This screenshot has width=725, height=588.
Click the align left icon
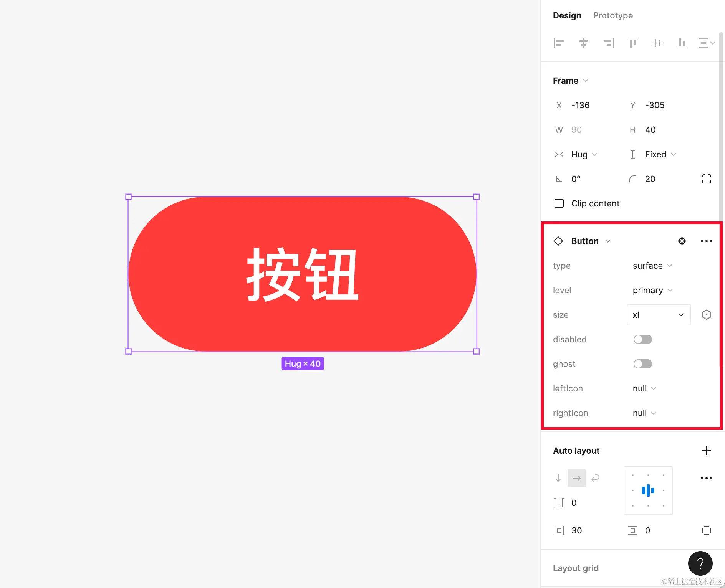(559, 43)
